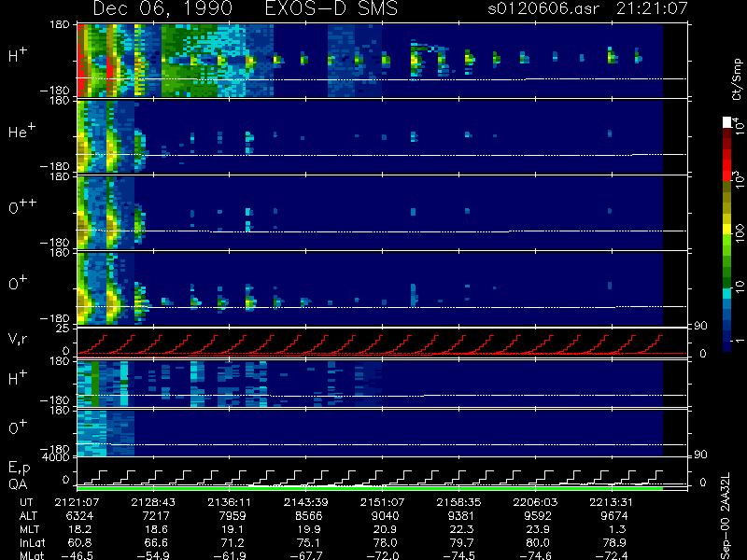Click the "25" axis value beside V,r
The image size is (747, 560).
click(x=63, y=329)
